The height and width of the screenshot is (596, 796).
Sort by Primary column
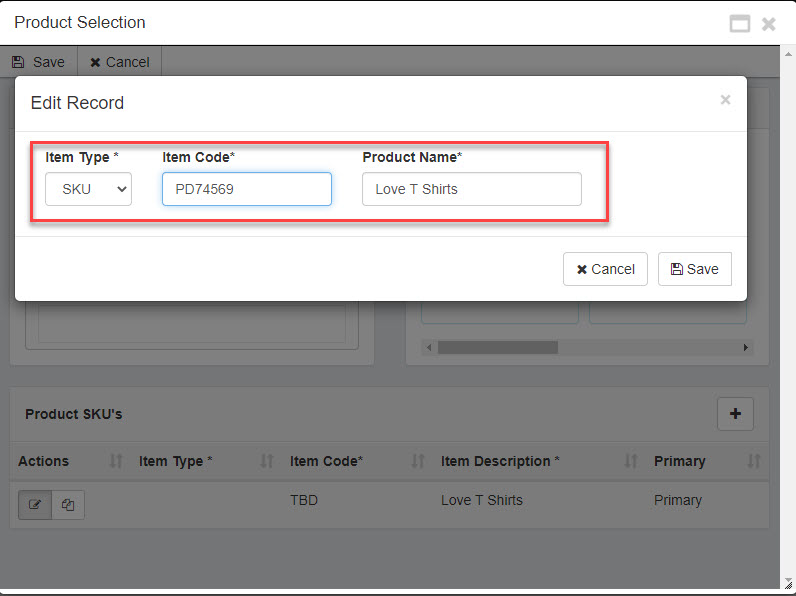[753, 461]
